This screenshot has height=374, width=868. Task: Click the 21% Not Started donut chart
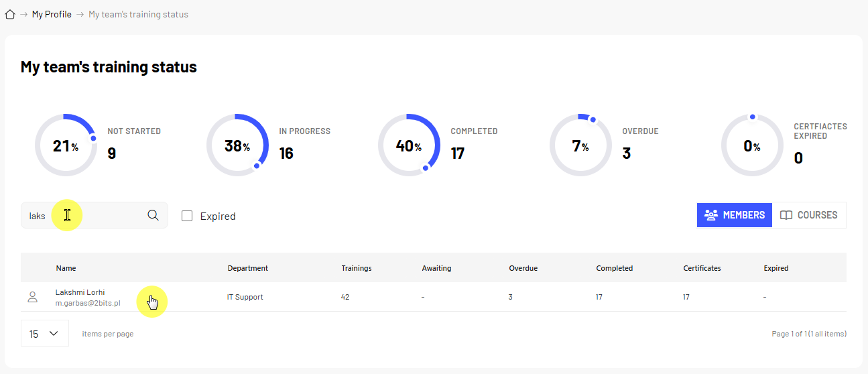66,145
